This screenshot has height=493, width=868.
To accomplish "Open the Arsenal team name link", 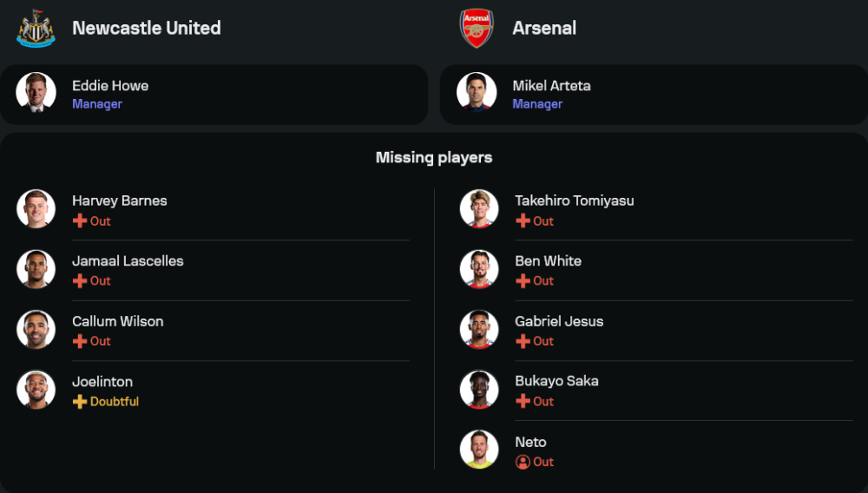I will click(x=544, y=28).
